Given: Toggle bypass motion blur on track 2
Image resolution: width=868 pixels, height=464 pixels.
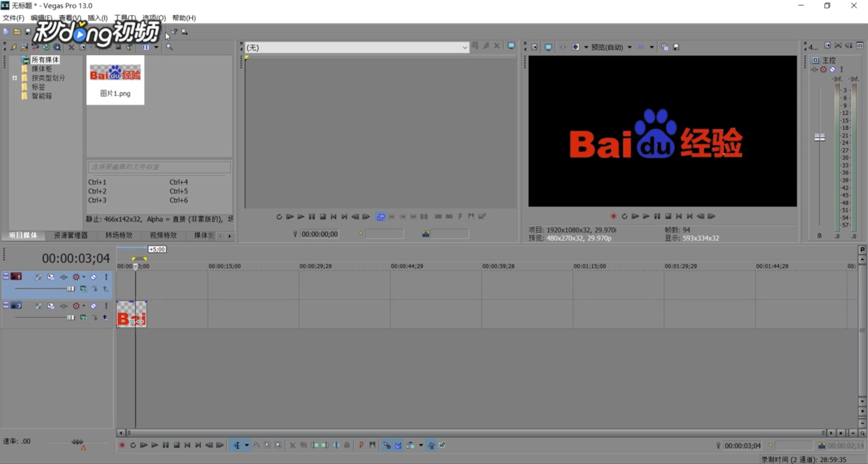Looking at the screenshot, I should (x=38, y=306).
